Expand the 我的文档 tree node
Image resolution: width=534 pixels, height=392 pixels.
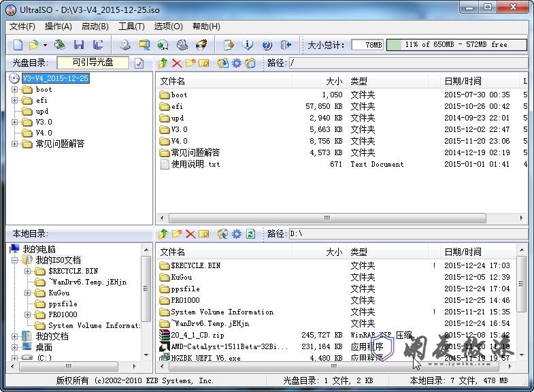(x=14, y=337)
